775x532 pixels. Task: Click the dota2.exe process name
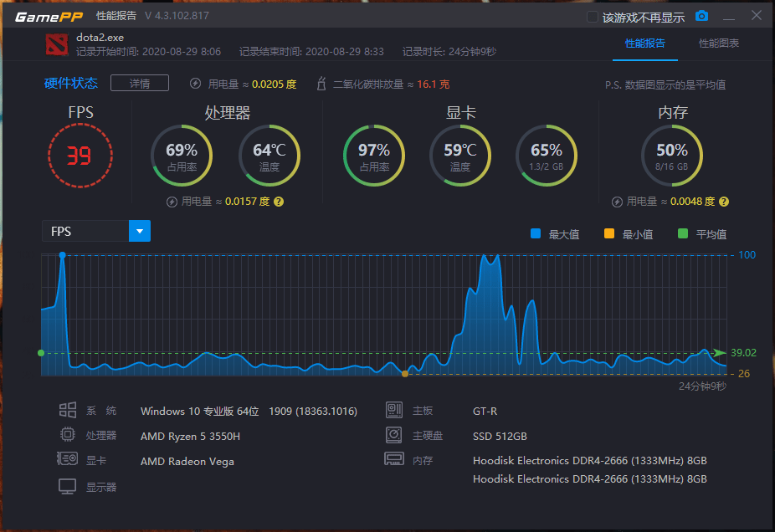pyautogui.click(x=100, y=38)
